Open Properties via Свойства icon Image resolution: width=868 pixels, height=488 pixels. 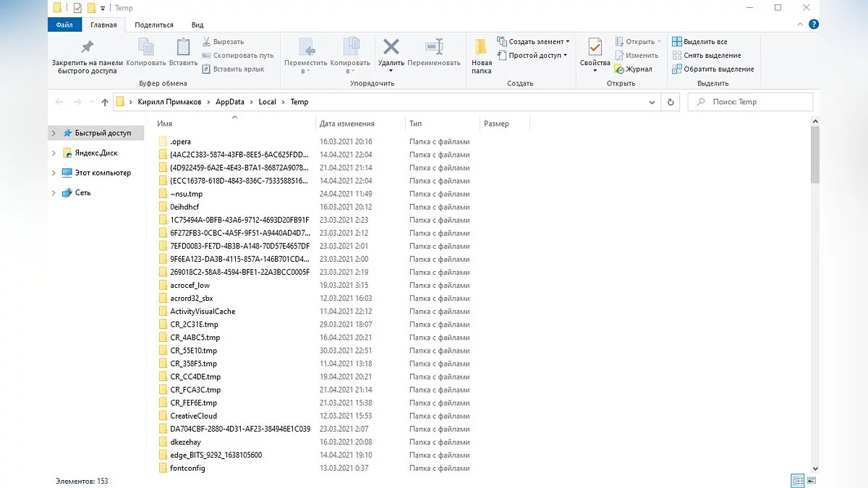point(595,49)
